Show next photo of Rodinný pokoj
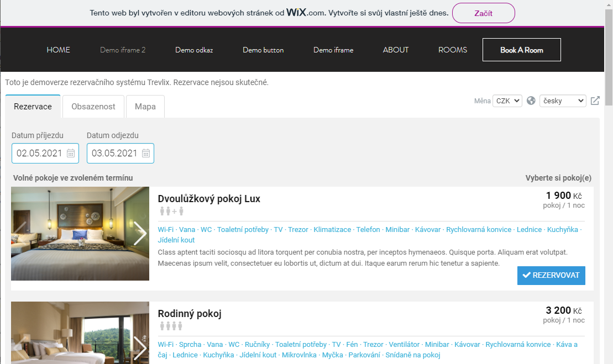Image resolution: width=613 pixels, height=364 pixels. 140,348
